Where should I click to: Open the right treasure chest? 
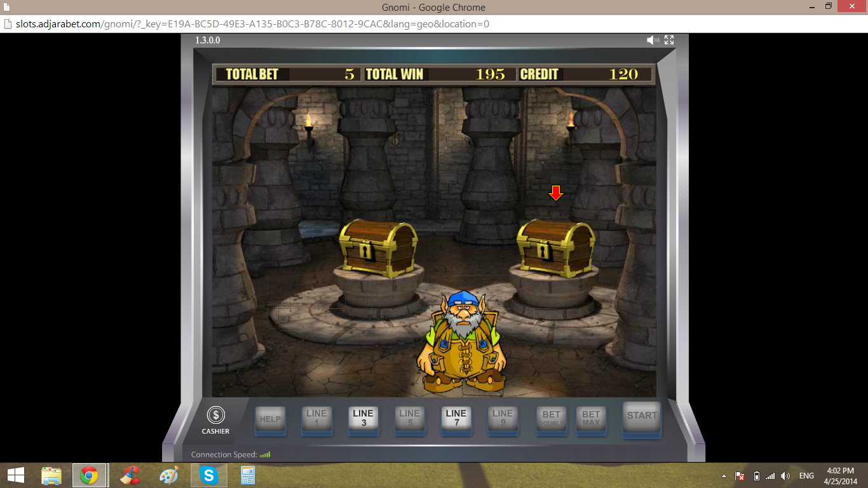point(556,248)
